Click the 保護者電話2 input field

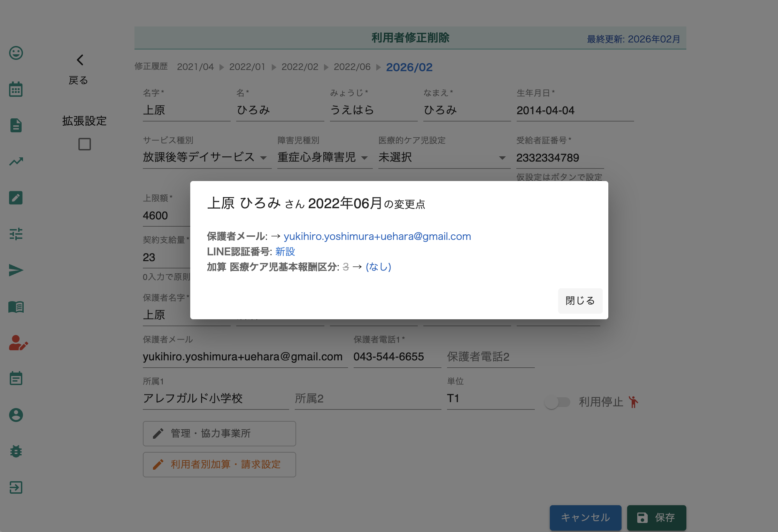tap(490, 357)
